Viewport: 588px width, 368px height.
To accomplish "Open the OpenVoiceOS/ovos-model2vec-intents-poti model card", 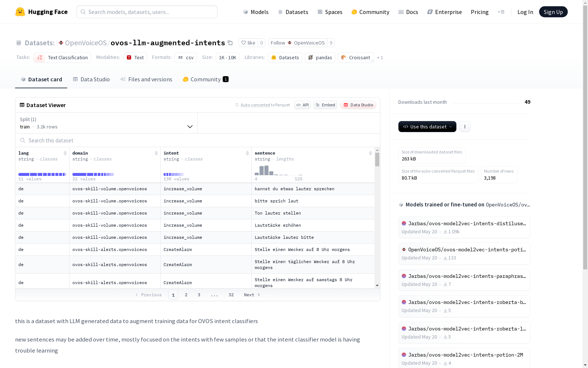I will [464, 254].
